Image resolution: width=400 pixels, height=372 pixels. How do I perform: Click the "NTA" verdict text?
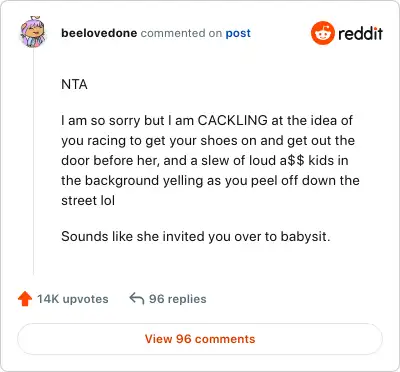[x=74, y=84]
